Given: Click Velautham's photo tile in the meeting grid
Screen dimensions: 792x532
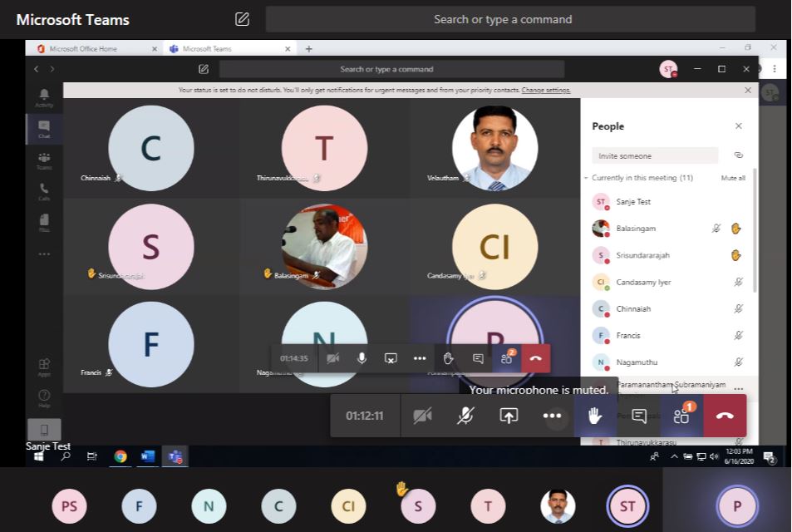Looking at the screenshot, I should [x=495, y=148].
